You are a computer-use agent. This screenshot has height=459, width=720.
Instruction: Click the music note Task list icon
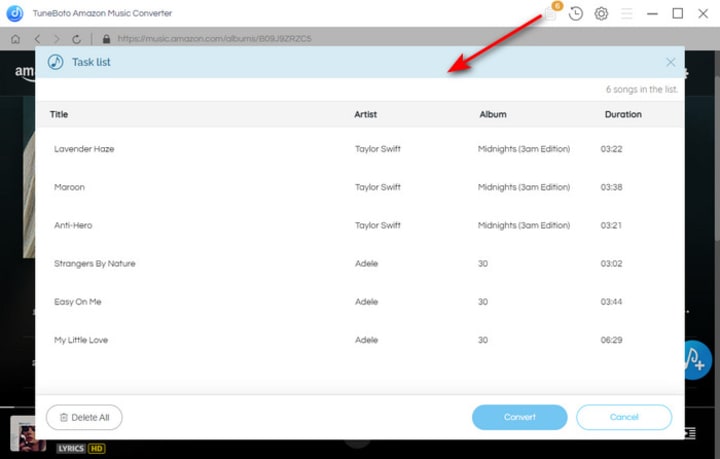click(56, 62)
